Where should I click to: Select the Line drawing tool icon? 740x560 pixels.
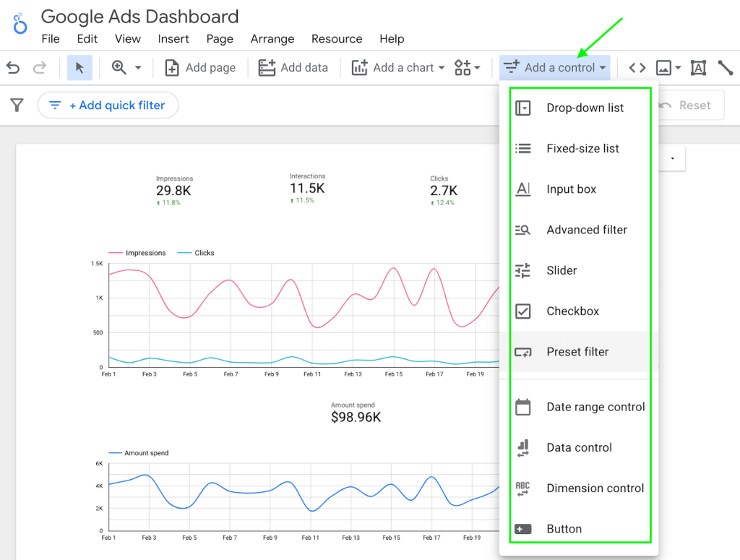coord(726,68)
